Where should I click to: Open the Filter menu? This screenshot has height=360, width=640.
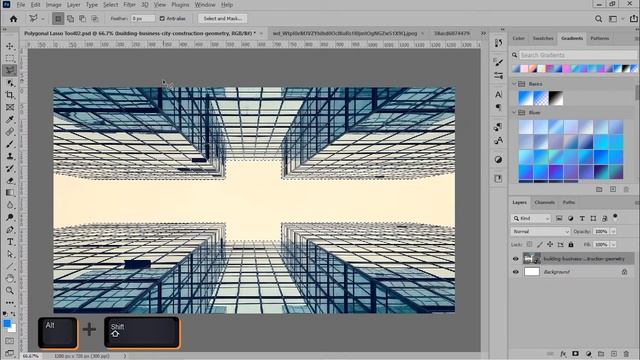tap(129, 5)
